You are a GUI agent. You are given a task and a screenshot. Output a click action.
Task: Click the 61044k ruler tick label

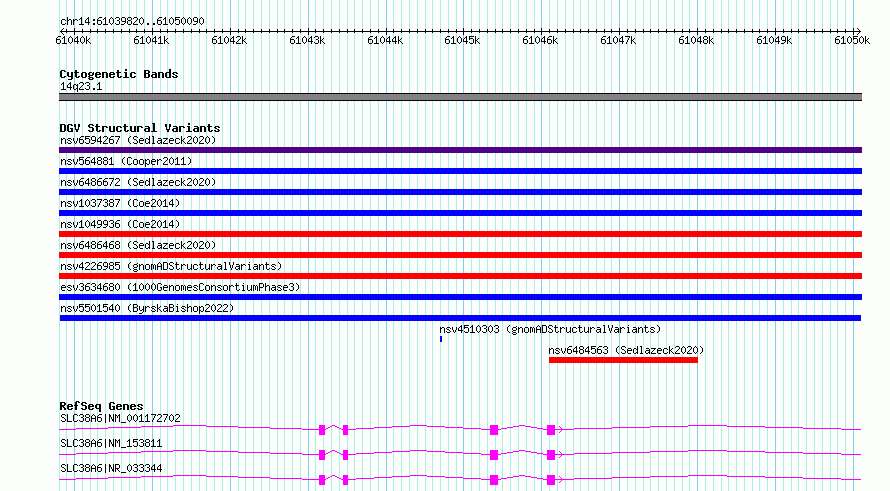[385, 40]
